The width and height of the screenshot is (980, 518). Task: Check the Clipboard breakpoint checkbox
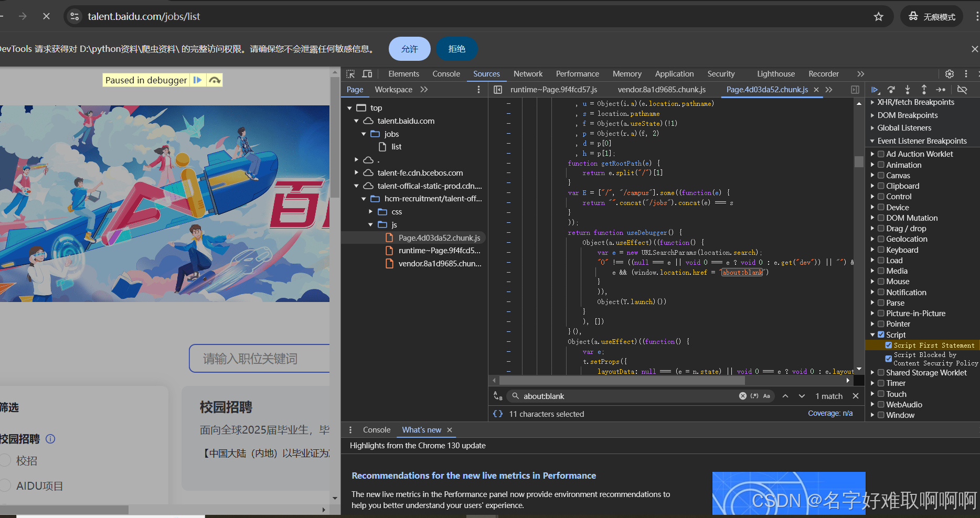point(881,186)
